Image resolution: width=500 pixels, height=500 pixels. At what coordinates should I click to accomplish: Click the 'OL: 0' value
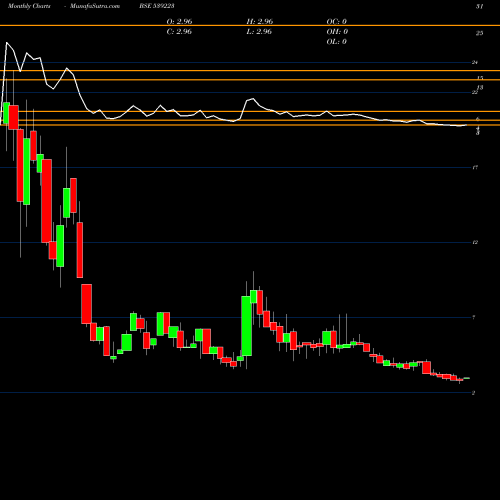click(x=337, y=41)
